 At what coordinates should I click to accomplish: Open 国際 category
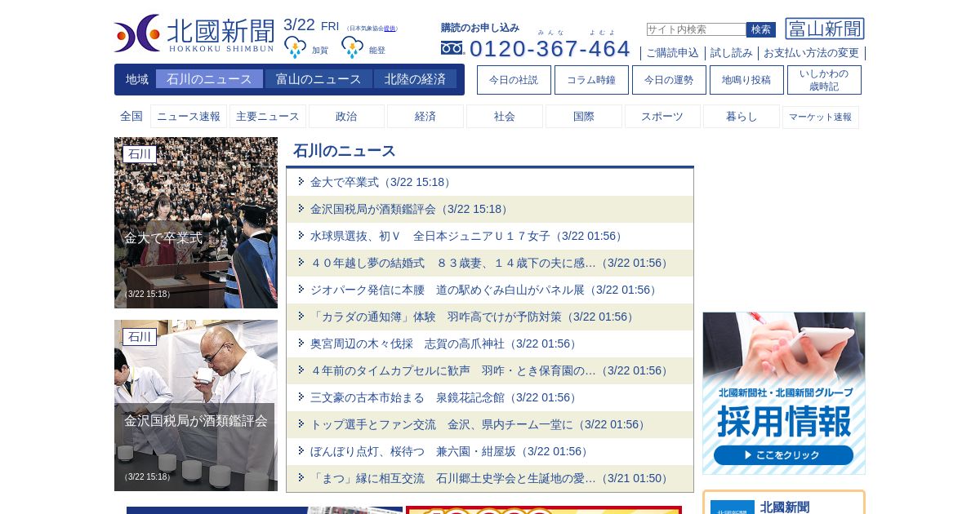[x=584, y=117]
